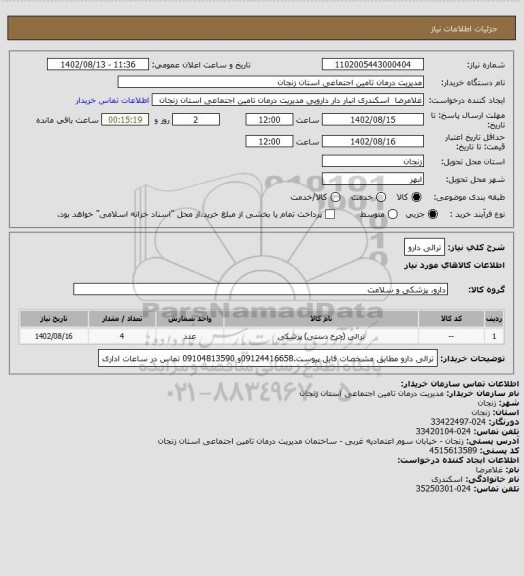This screenshot has height=576, width=524.
Task: Click the announcement date field 1402/08/13 - 11:36
Action: 98,64
